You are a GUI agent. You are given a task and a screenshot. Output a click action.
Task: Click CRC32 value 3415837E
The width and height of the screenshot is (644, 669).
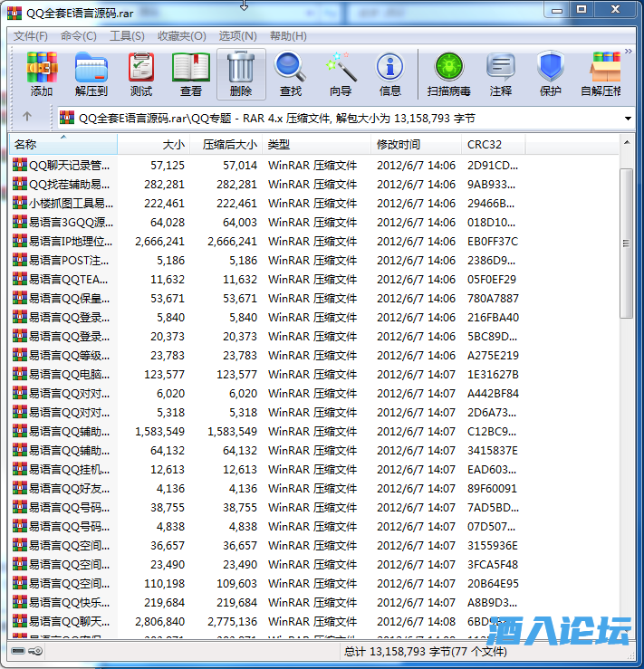click(x=493, y=451)
